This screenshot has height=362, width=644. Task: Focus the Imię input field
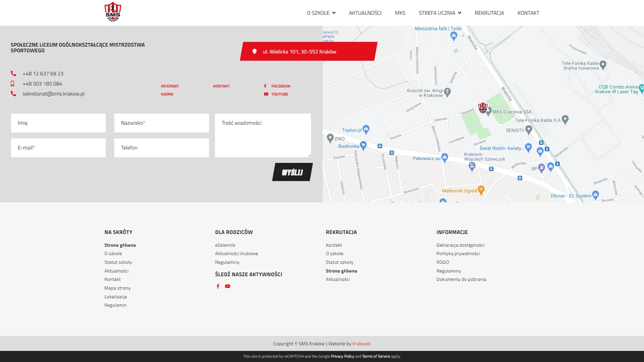click(58, 123)
